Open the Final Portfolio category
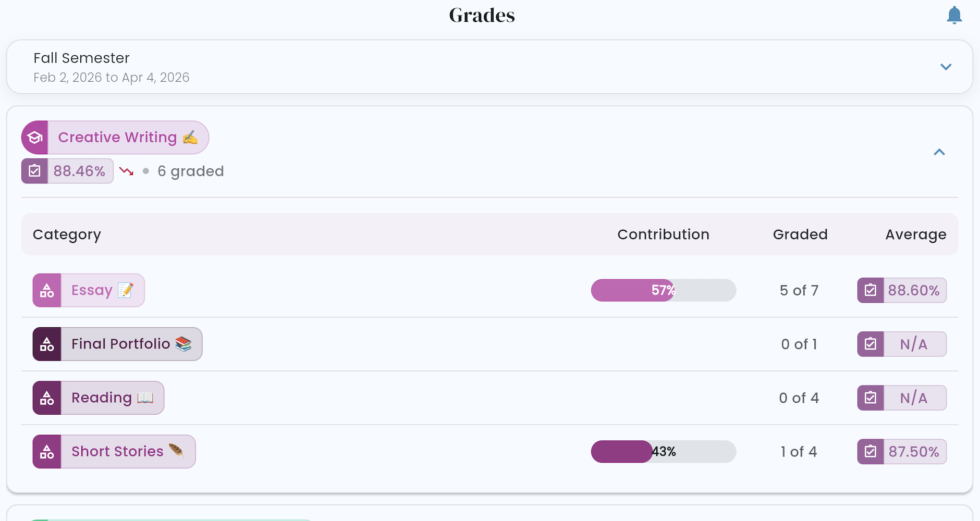Screen dimensions: 980x521 click(117, 344)
